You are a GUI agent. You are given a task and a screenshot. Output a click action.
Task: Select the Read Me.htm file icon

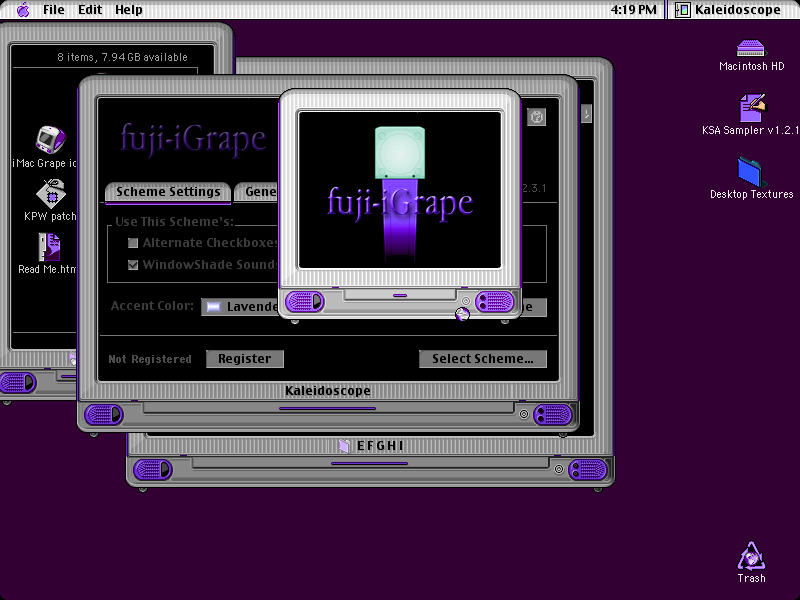click(49, 247)
